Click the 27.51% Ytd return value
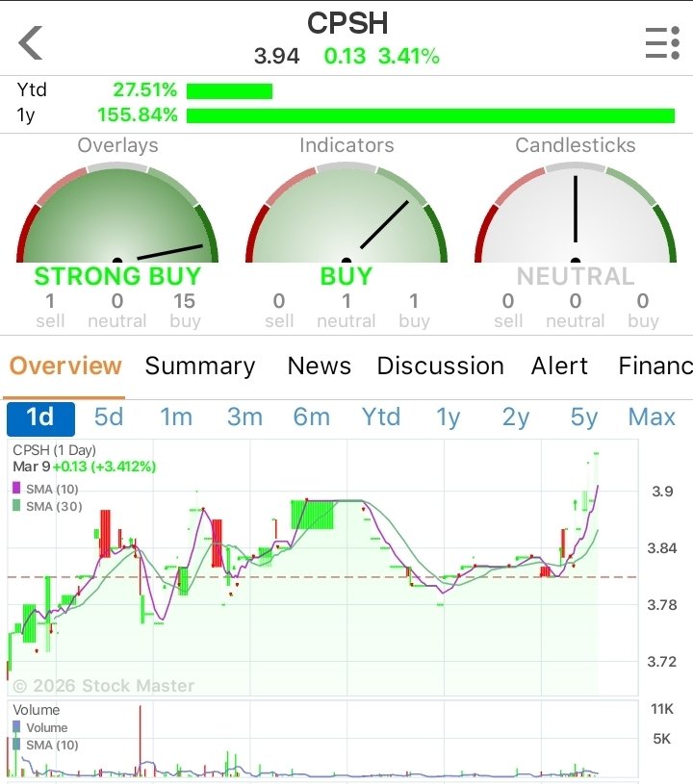Image resolution: width=693 pixels, height=784 pixels. [145, 90]
